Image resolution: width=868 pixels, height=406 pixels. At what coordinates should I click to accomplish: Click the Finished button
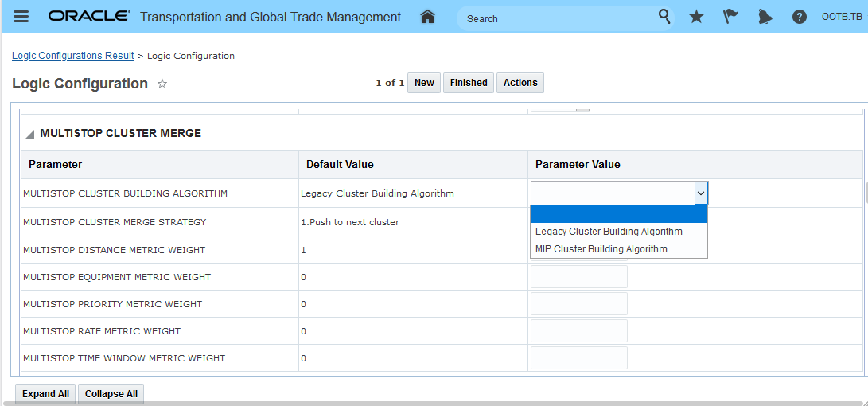[469, 83]
